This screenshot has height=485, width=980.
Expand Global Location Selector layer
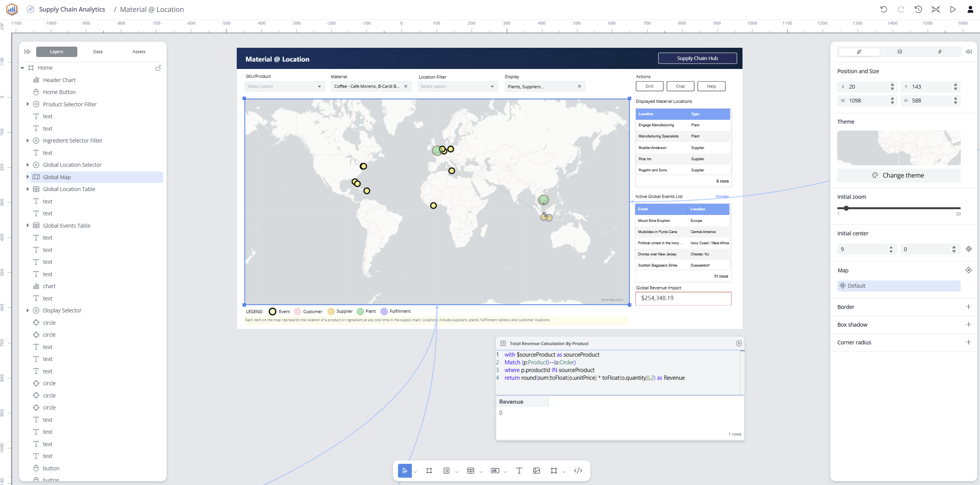(x=28, y=165)
